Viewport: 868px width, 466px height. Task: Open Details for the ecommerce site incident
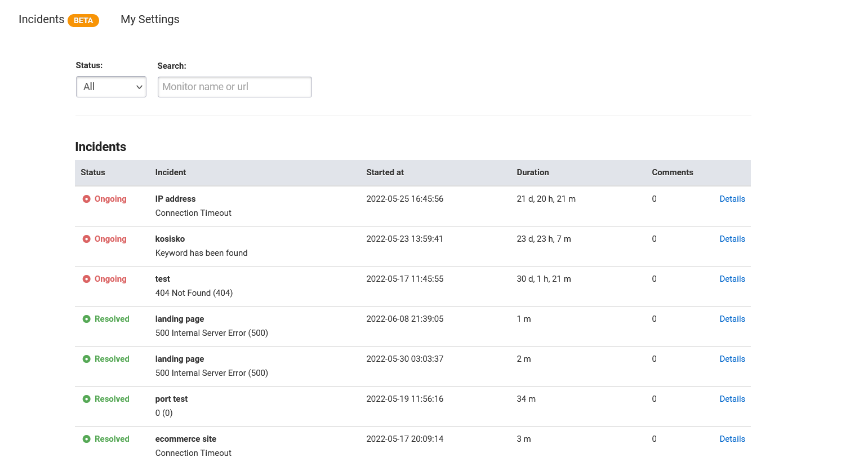coord(732,439)
